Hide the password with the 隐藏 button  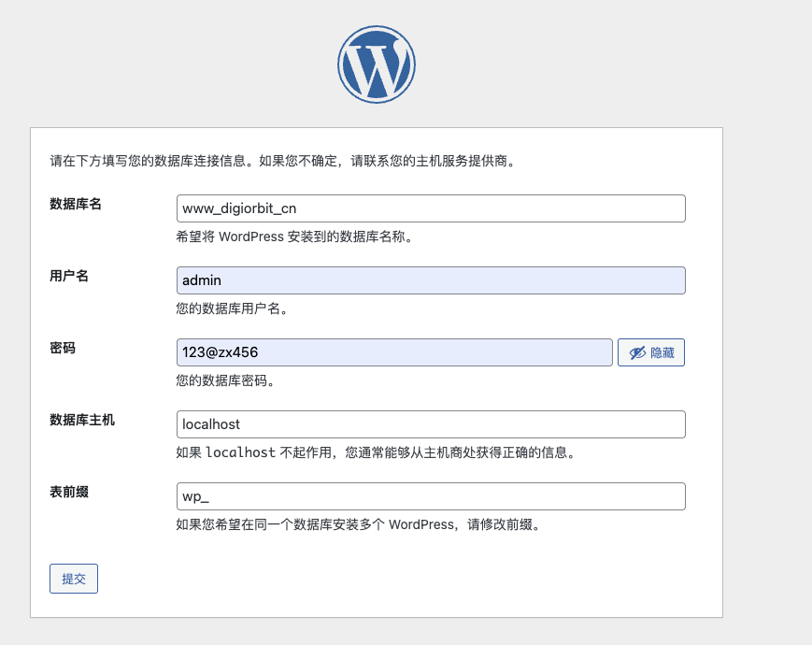click(x=651, y=352)
